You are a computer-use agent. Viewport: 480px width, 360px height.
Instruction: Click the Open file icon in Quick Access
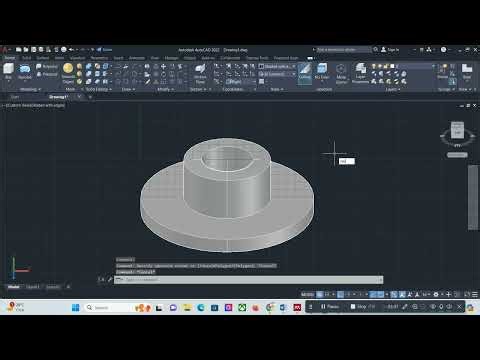click(26, 50)
